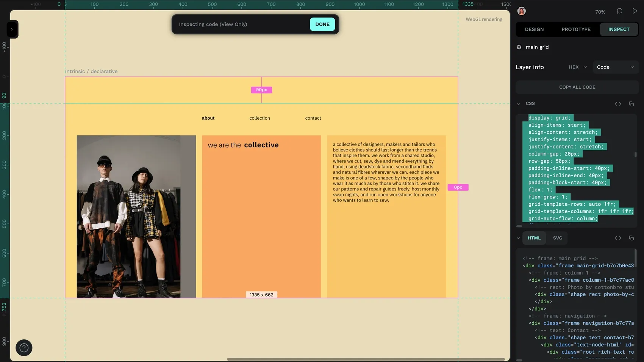The height and width of the screenshot is (362, 644).
Task: Toggle HTML code view brackets icon
Action: (618, 238)
